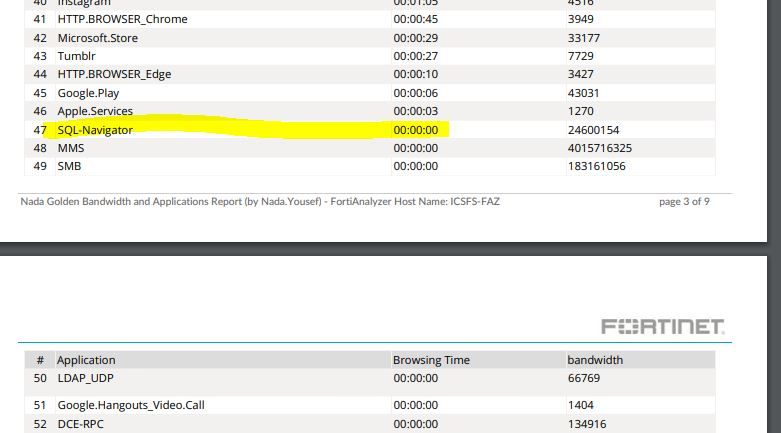
Task: Click the Nada Golden Bandwidth report footer
Action: pos(260,202)
